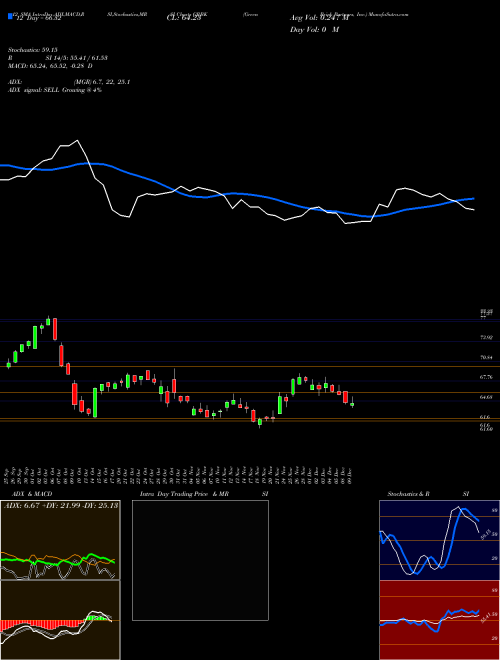Screen dimensions: 500x660
Task: Open the blue Stochastics chart panel
Action: tap(439, 540)
